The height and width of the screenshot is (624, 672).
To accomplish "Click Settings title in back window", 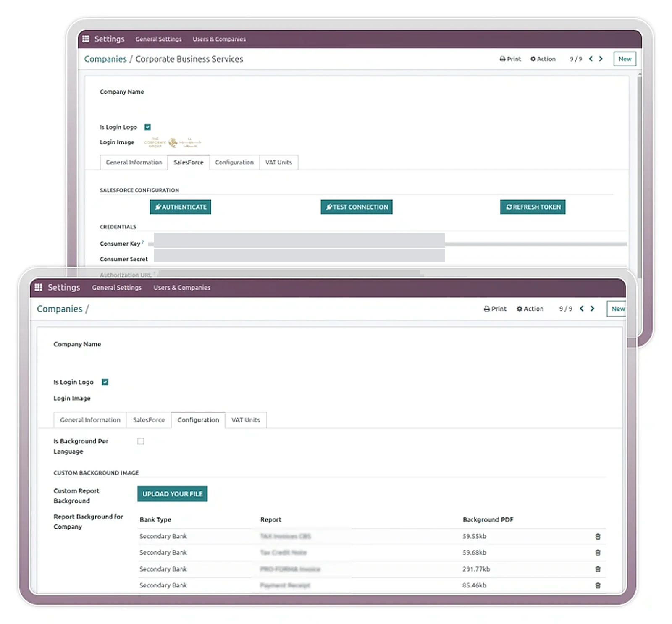I will pos(109,39).
